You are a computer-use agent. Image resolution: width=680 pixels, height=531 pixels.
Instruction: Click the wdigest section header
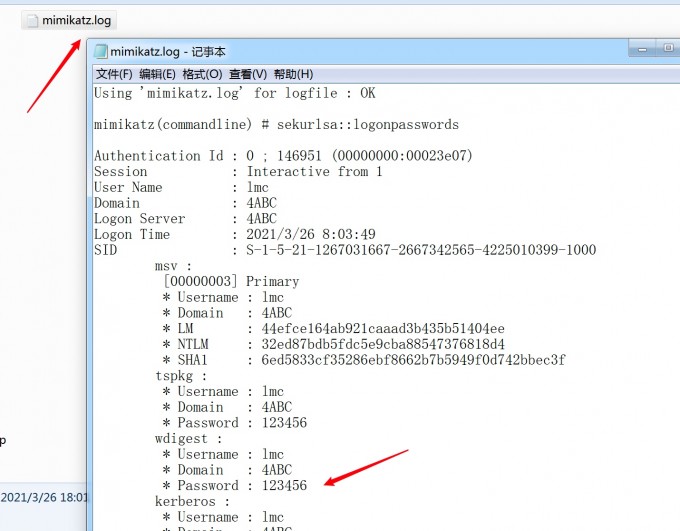(x=189, y=439)
